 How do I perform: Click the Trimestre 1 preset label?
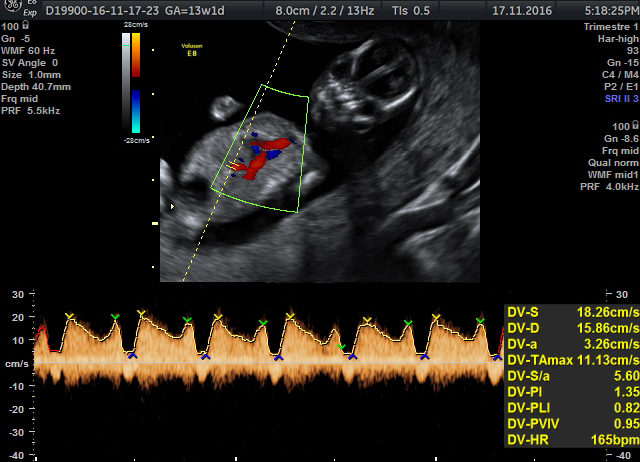tap(611, 27)
